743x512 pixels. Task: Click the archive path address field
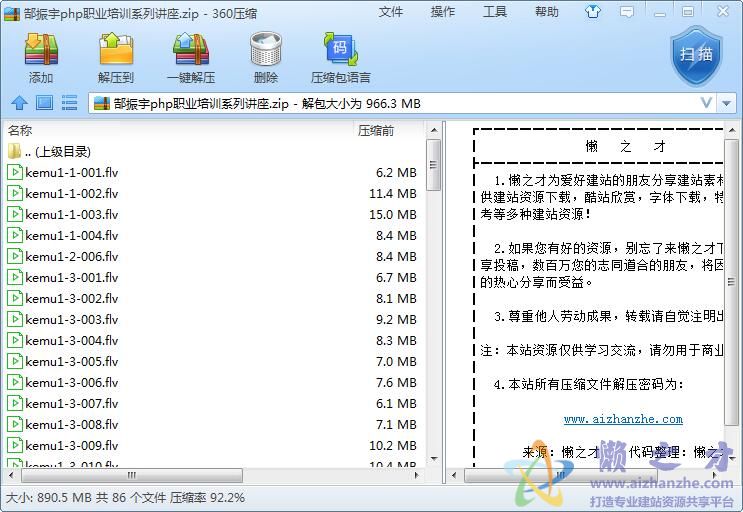pyautogui.click(x=402, y=103)
